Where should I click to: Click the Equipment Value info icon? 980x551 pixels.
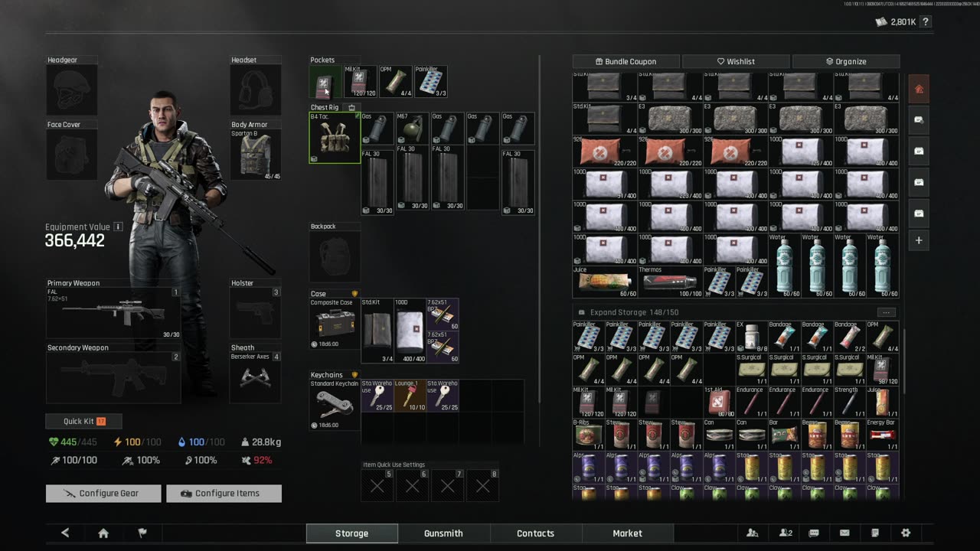click(118, 227)
